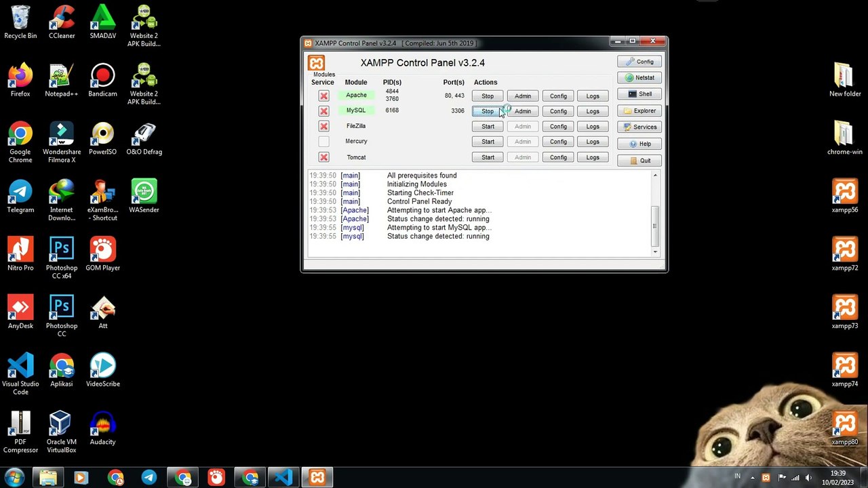Viewport: 868px width, 488px height.
Task: Open Config for Tomcat module
Action: click(x=558, y=157)
